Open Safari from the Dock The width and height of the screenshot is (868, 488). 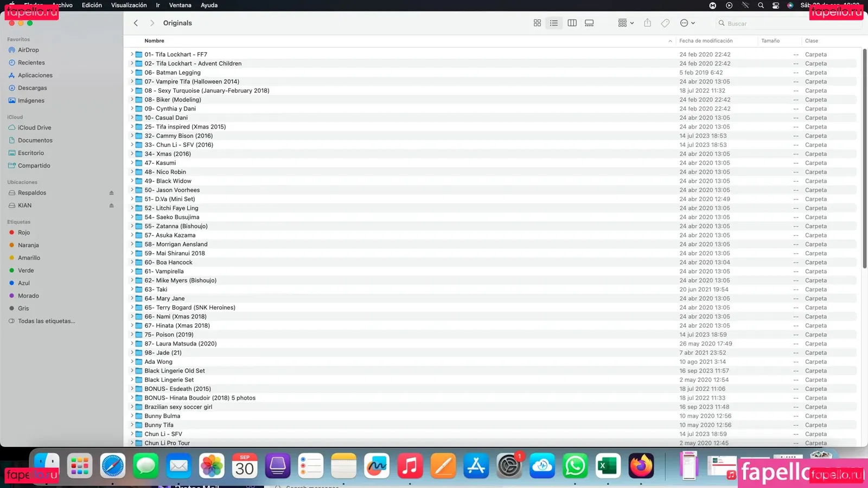tap(113, 466)
